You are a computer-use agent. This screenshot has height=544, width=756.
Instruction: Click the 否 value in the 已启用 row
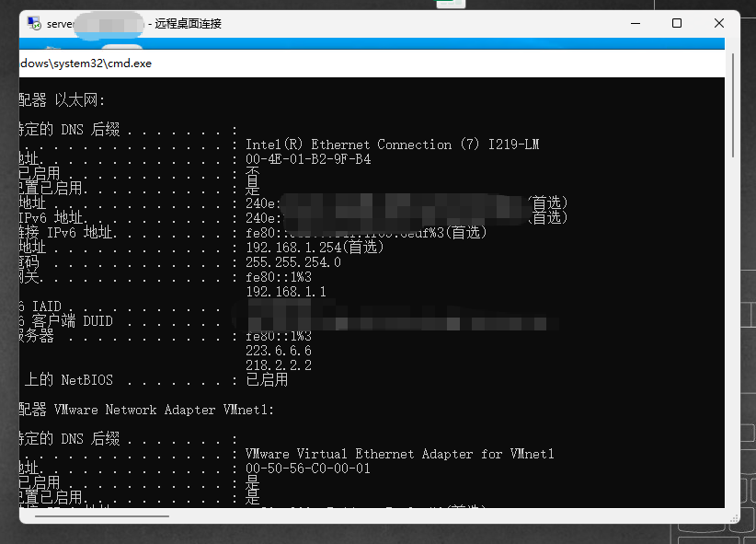pos(252,173)
